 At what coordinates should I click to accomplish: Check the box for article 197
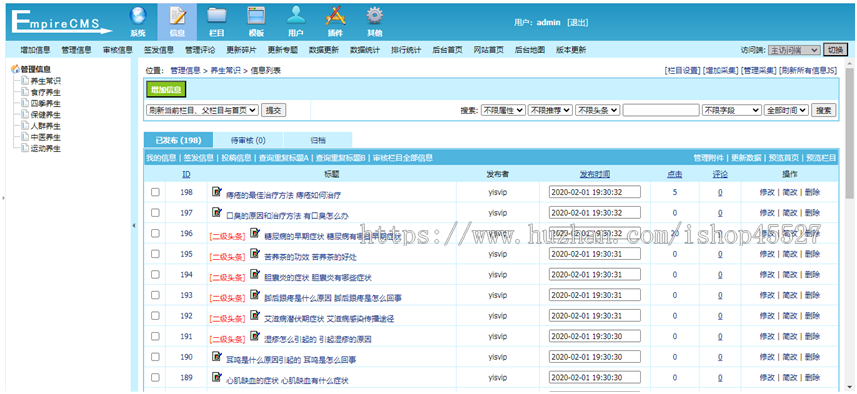click(x=155, y=213)
